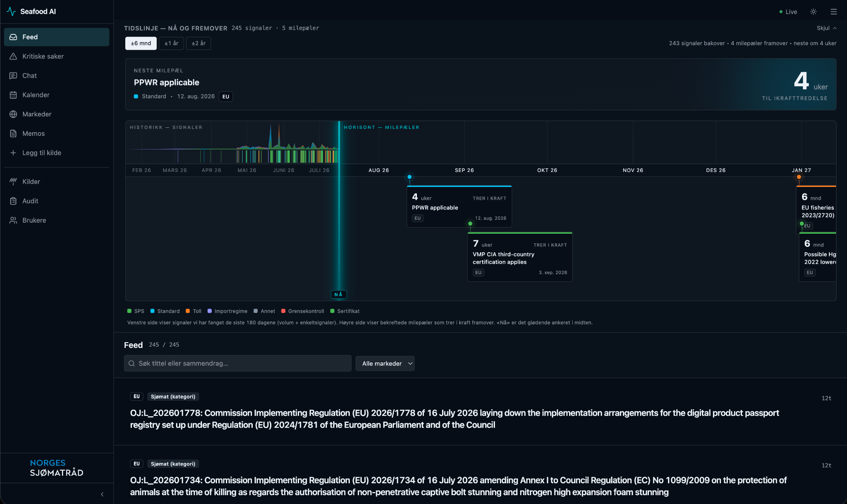Image resolution: width=847 pixels, height=504 pixels.
Task: Select the ±2 år range tab
Action: click(199, 43)
